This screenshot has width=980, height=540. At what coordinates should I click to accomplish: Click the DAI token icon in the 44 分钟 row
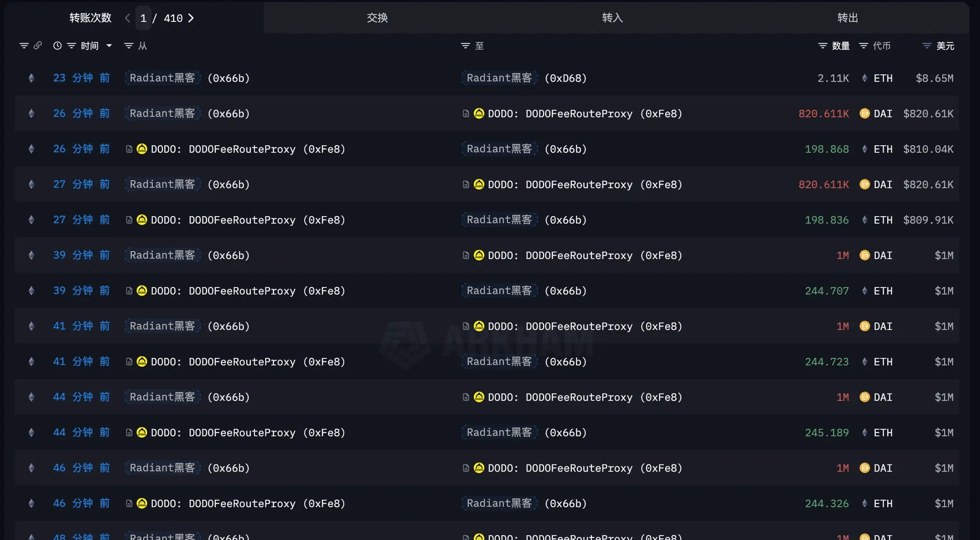[x=865, y=397]
